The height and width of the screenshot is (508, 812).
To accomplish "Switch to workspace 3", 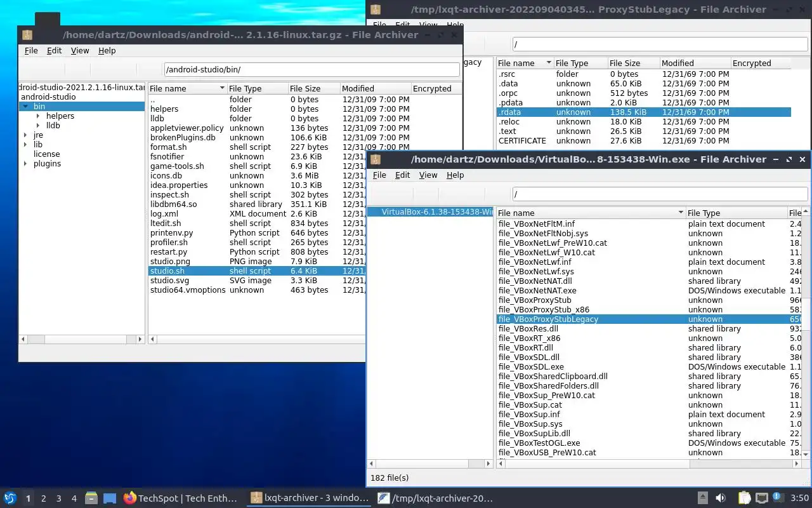I will 58,498.
